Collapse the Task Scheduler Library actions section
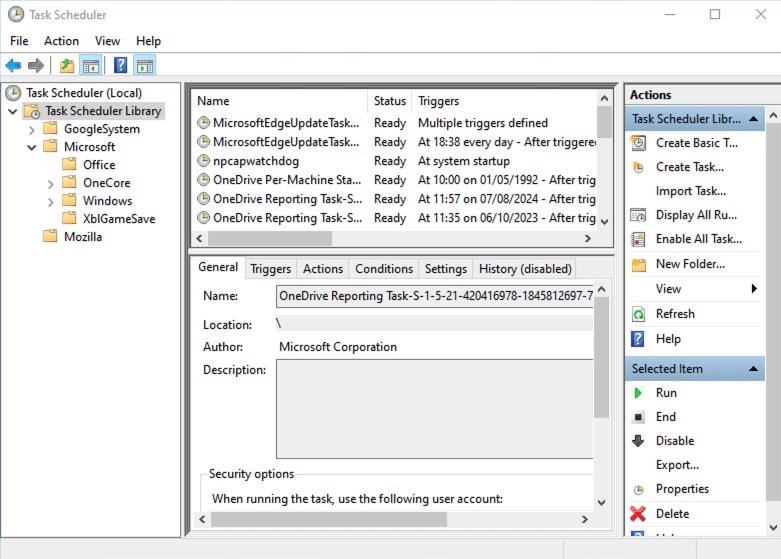The image size is (781, 559). [754, 119]
